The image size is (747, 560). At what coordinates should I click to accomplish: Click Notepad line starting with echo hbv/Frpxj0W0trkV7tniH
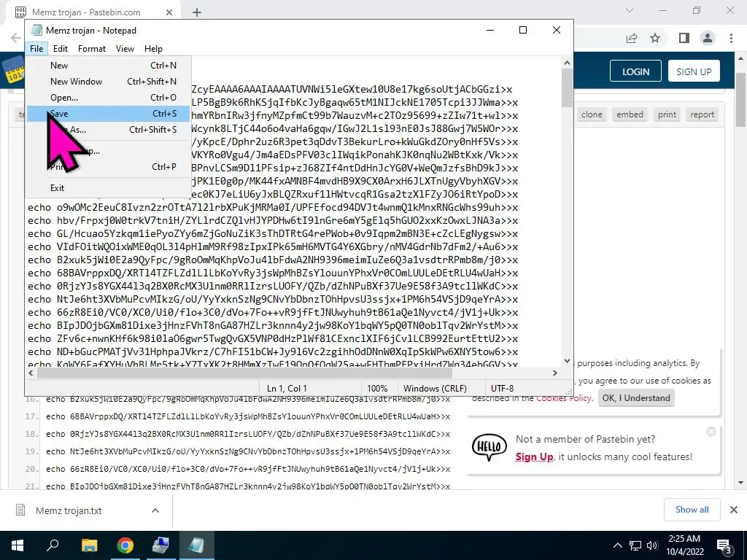(273, 220)
